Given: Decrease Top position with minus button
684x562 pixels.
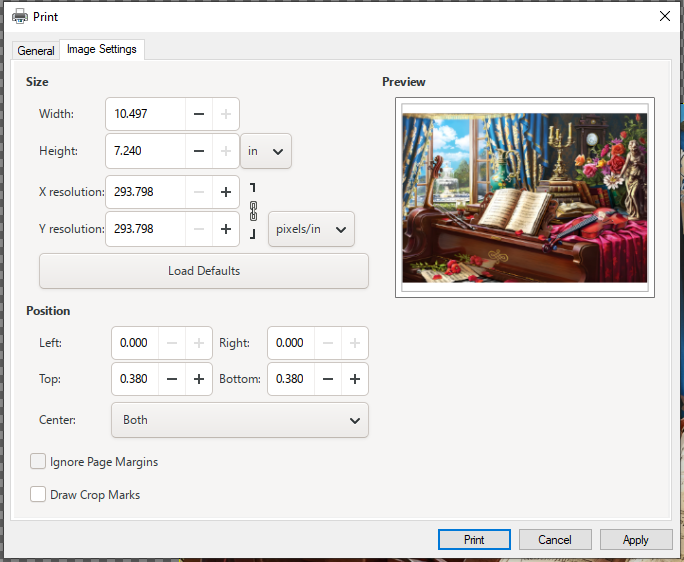Looking at the screenshot, I should pos(172,379).
